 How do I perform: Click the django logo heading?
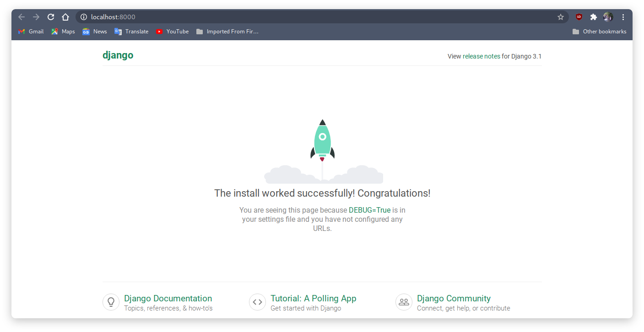[x=118, y=55]
